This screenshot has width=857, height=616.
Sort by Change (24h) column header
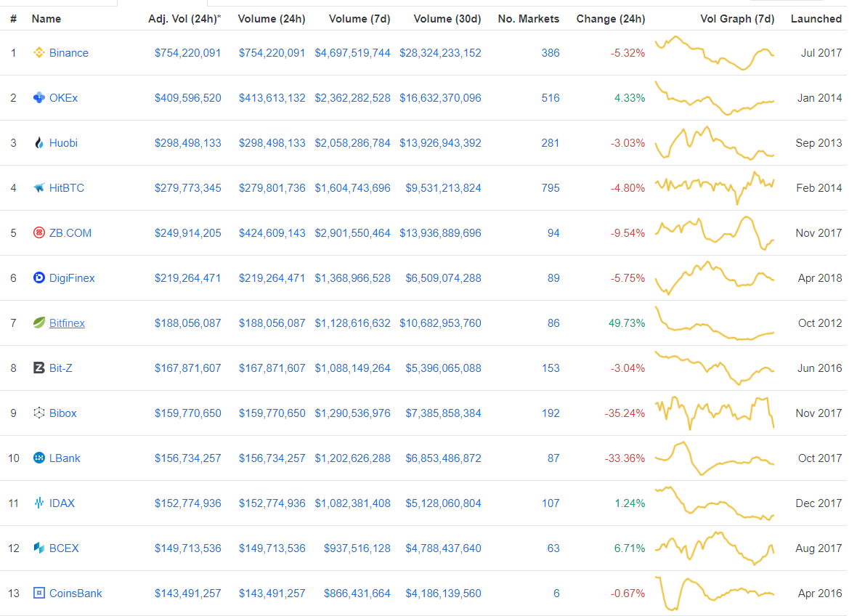(x=610, y=19)
